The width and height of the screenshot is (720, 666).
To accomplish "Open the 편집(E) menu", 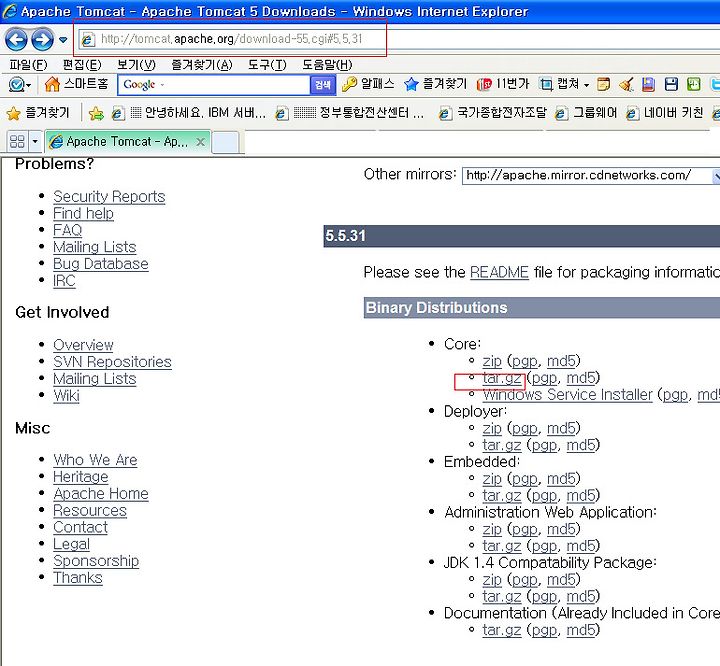I will tap(82, 65).
